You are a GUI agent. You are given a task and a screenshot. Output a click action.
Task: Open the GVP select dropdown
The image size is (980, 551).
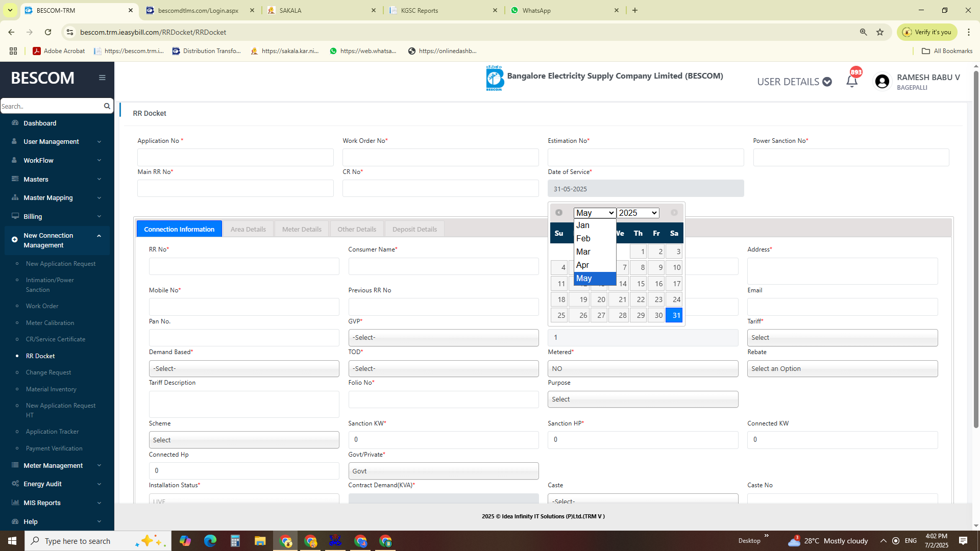coord(444,338)
